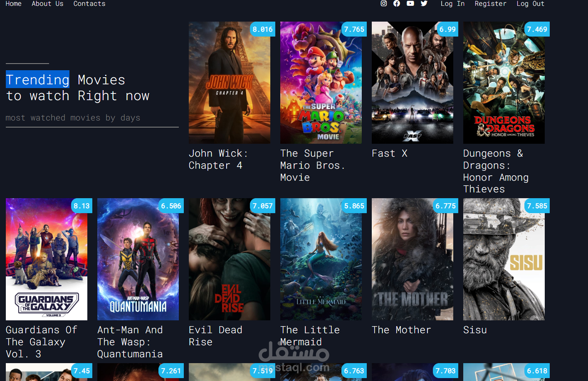Select the Fast X movie poster

click(413, 83)
